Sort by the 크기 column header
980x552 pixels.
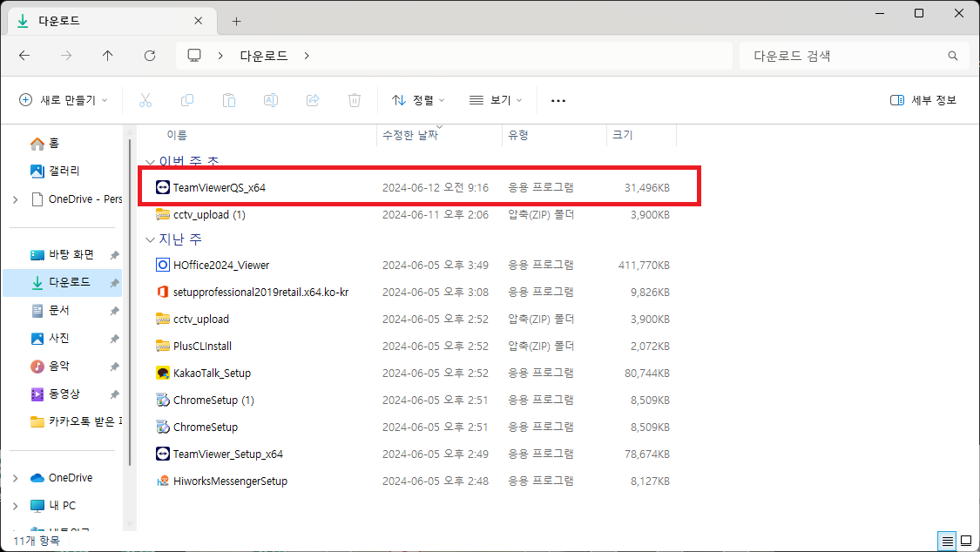(623, 135)
